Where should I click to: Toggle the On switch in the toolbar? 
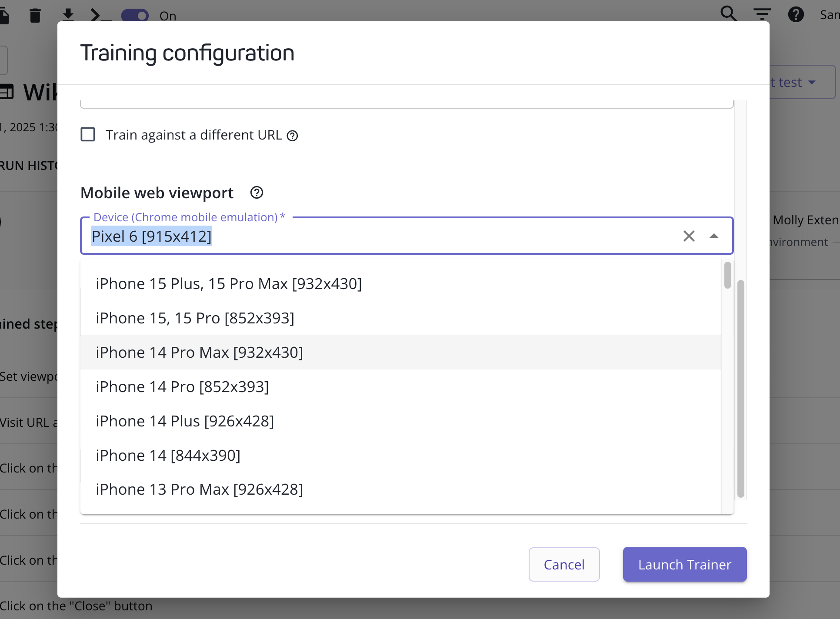[x=135, y=16]
